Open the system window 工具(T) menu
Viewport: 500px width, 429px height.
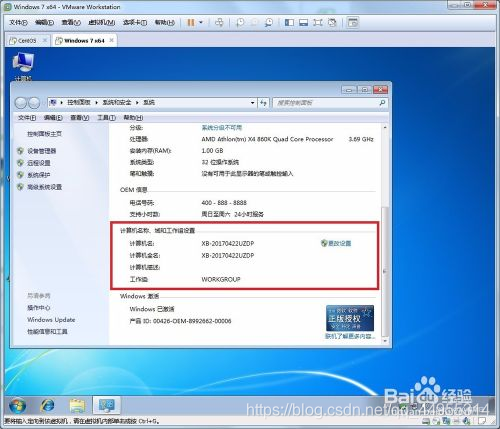pos(106,118)
